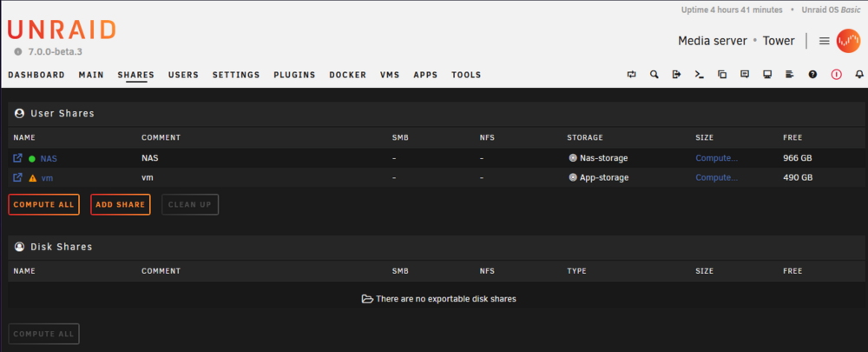This screenshot has height=352, width=868.
Task: Open the log lines icon
Action: pos(790,74)
